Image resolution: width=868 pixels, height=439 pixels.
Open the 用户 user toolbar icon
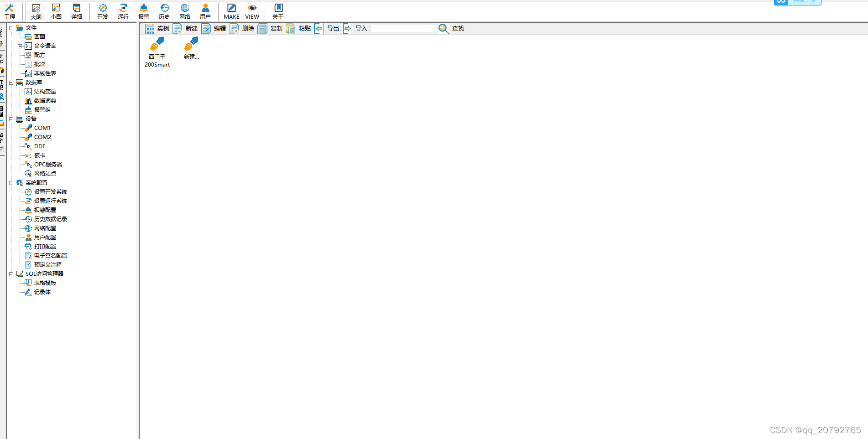205,11
